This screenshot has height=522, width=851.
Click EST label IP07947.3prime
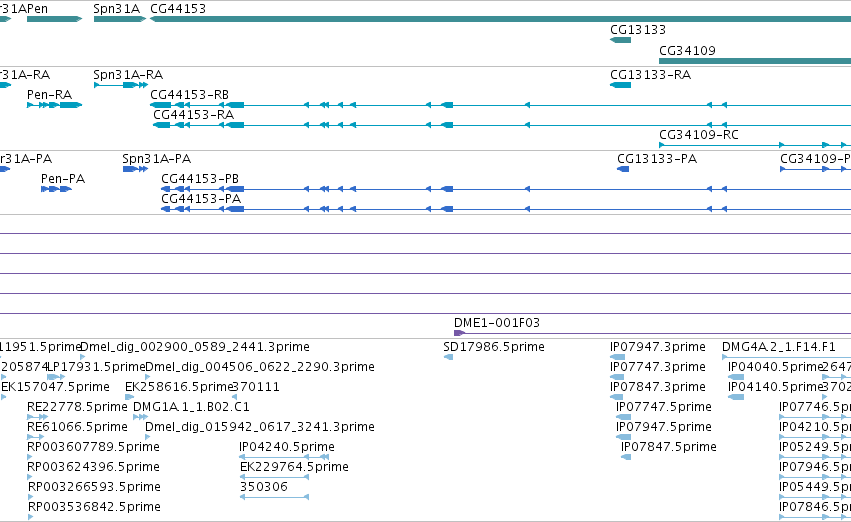(658, 347)
